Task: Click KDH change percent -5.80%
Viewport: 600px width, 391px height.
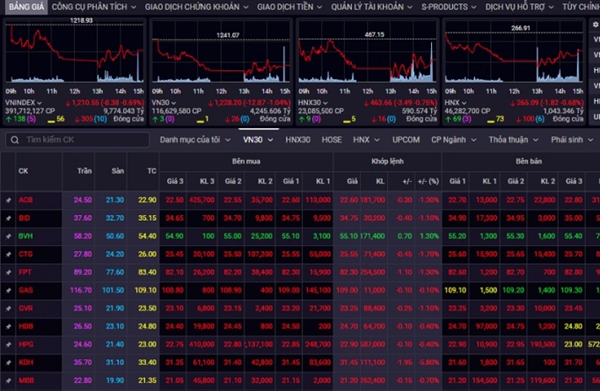Action: (429, 362)
